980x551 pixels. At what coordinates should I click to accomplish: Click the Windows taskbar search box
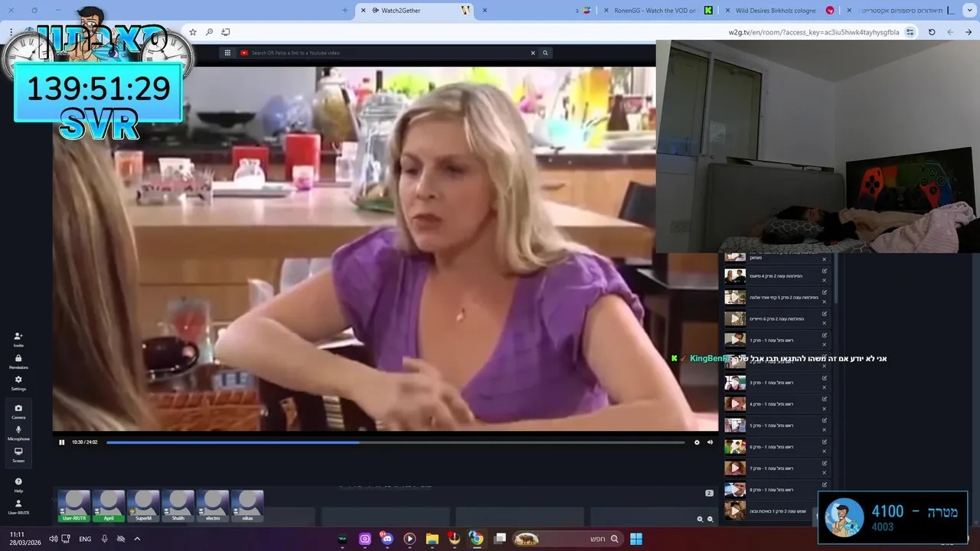[x=567, y=539]
